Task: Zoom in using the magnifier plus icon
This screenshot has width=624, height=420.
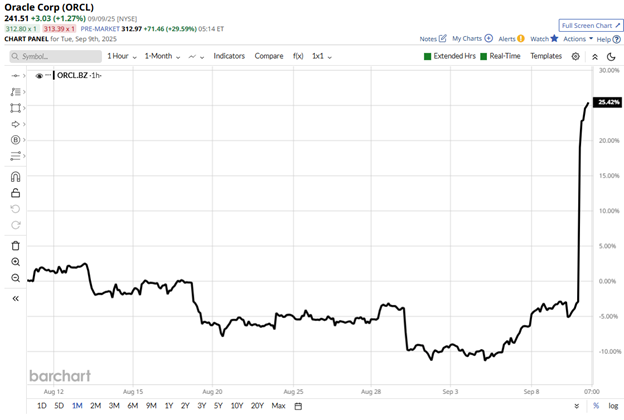Action: pyautogui.click(x=15, y=262)
